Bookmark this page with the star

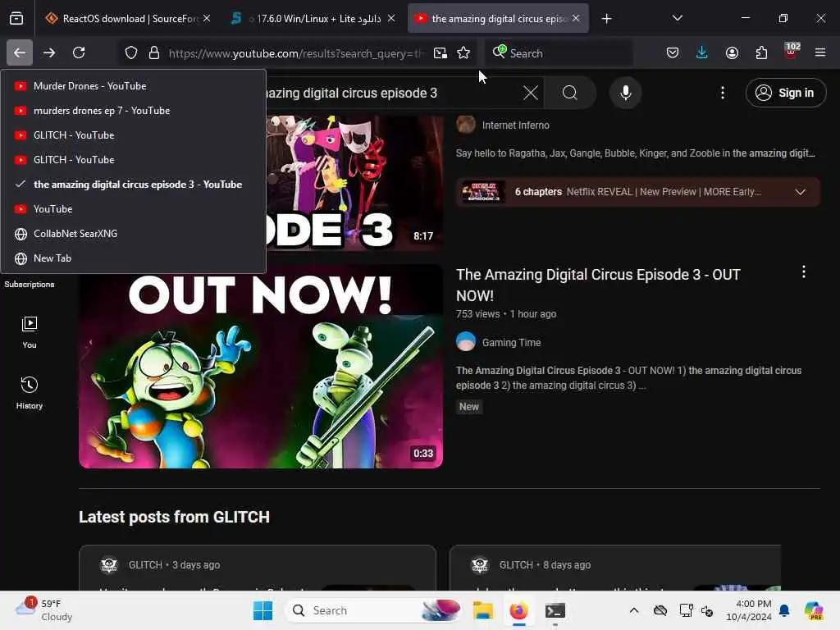pos(463,53)
